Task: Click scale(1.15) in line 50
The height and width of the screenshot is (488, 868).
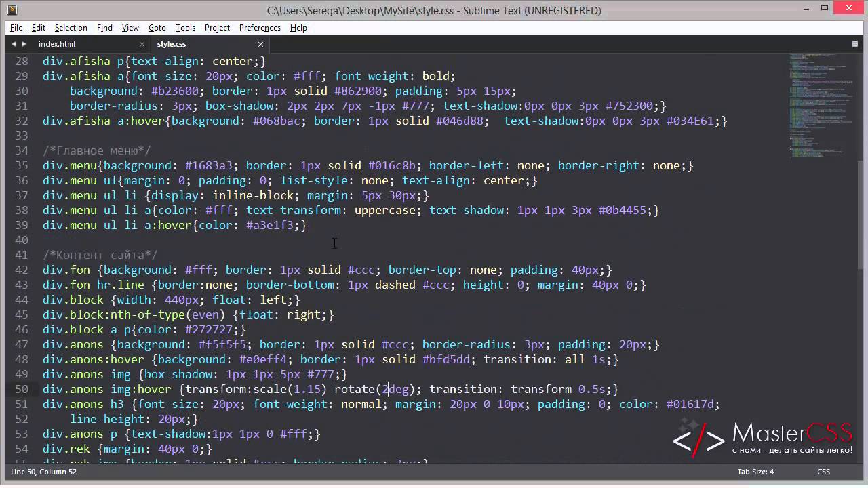Action: 290,389
